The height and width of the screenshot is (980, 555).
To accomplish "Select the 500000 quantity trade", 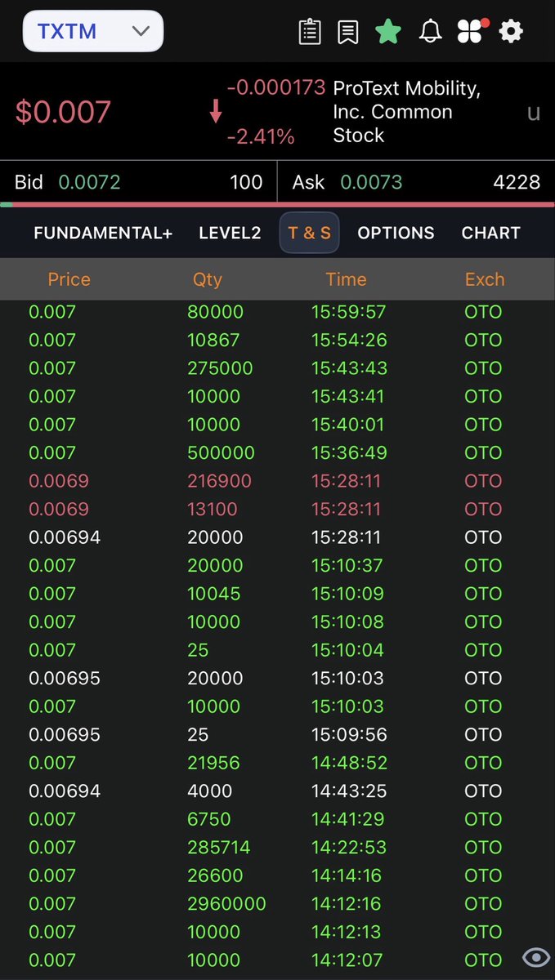I will pyautogui.click(x=277, y=452).
